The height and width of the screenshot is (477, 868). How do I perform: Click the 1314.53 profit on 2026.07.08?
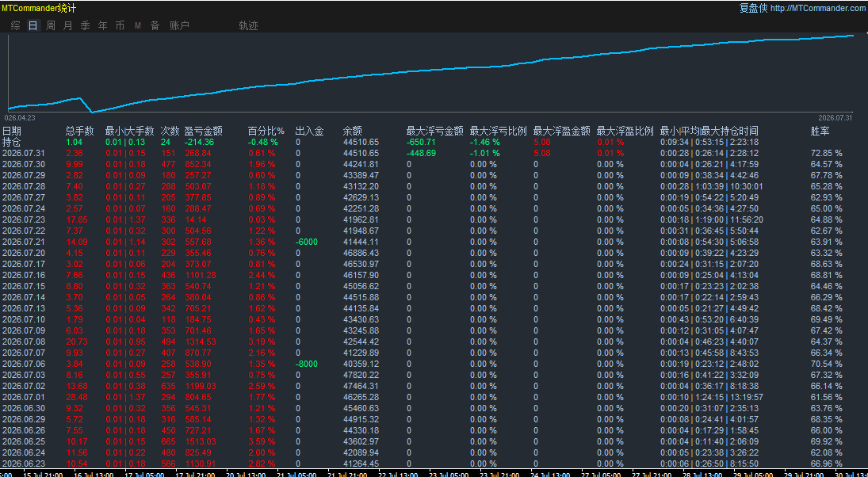(201, 342)
